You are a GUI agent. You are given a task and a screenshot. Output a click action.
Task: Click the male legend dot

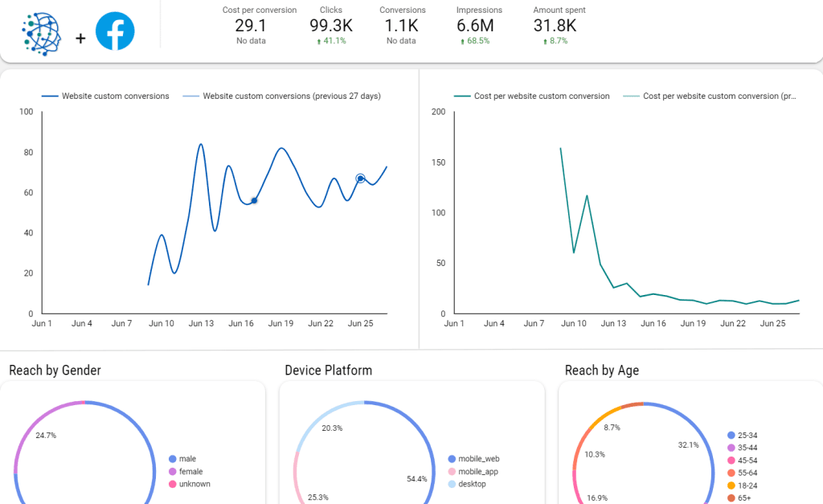click(x=173, y=459)
